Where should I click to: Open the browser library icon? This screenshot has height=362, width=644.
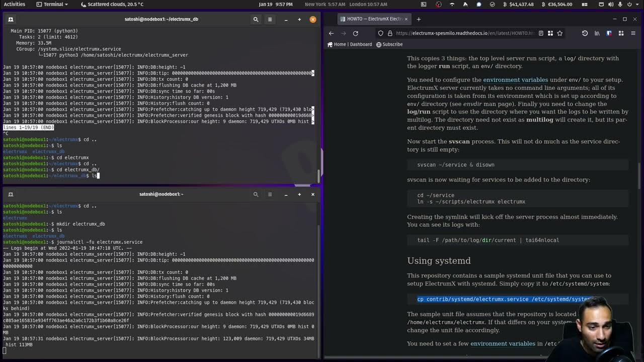pyautogui.click(x=597, y=33)
